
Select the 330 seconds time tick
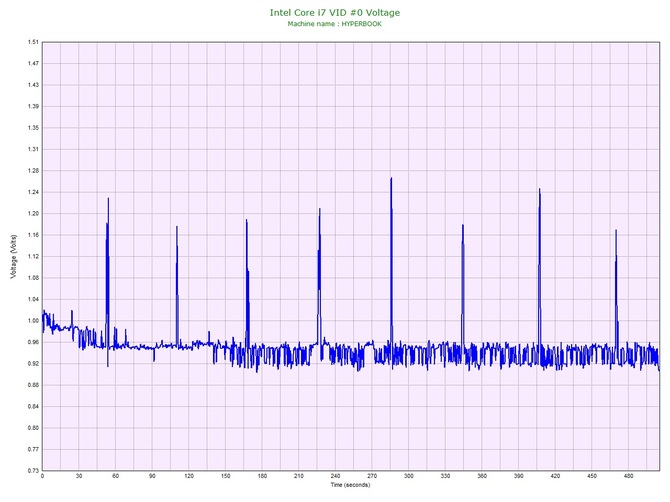(x=445, y=476)
